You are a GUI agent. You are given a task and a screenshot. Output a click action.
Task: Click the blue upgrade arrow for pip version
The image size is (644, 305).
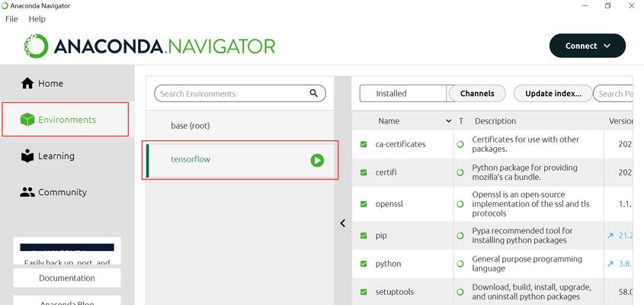(610, 236)
